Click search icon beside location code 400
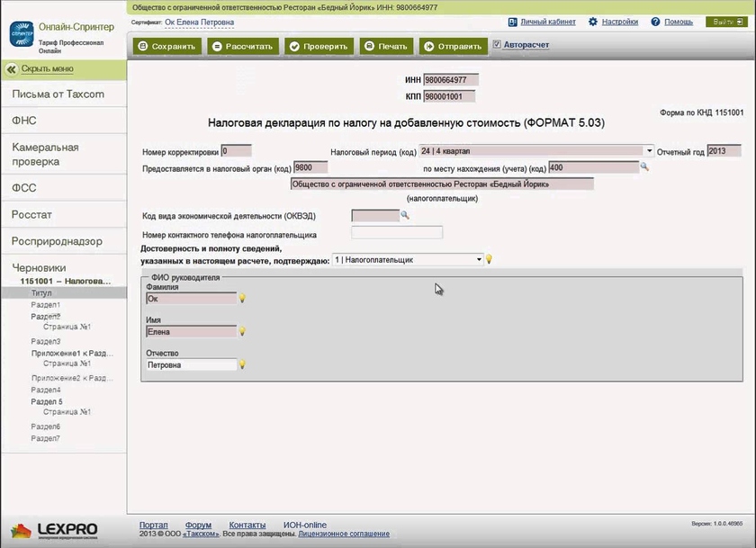 (644, 167)
